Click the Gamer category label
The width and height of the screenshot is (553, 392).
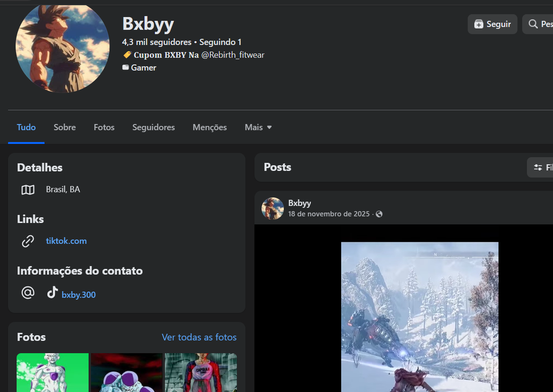click(144, 68)
